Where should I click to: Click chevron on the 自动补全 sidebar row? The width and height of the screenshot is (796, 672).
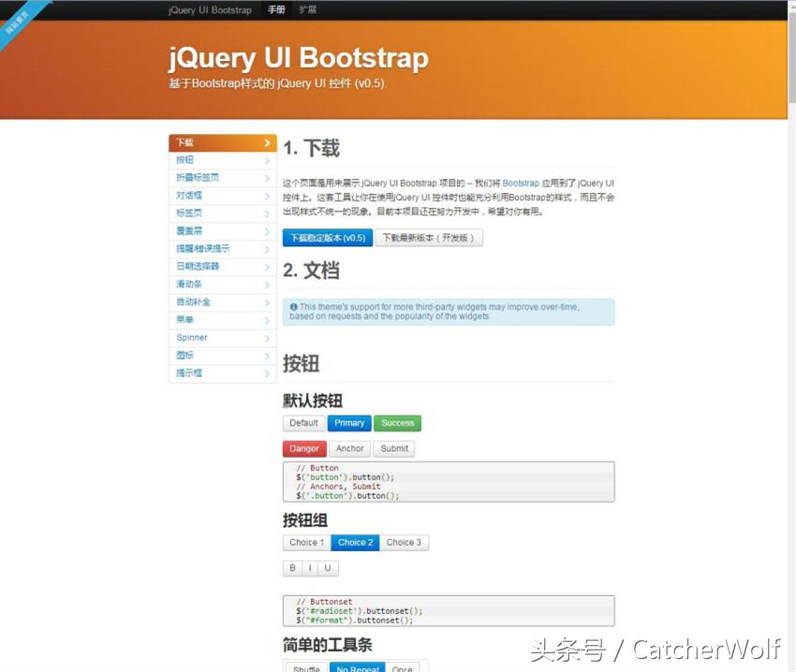coord(267,302)
